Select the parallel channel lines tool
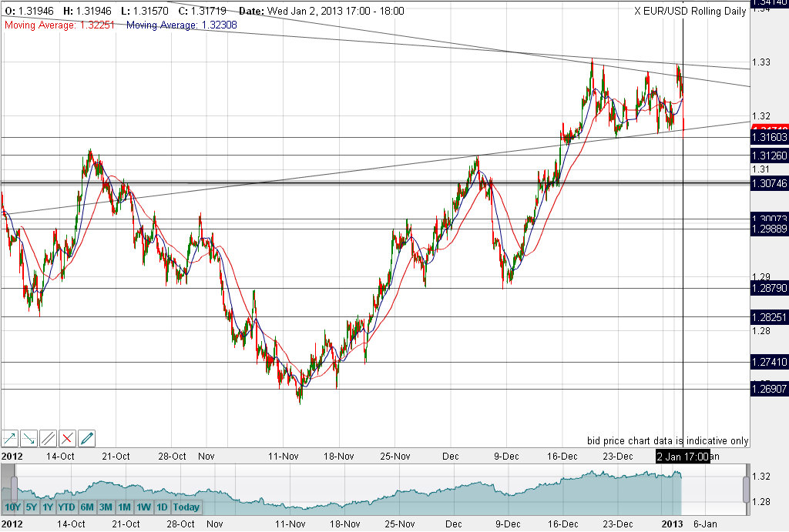This screenshot has height=532, width=789. (x=49, y=439)
